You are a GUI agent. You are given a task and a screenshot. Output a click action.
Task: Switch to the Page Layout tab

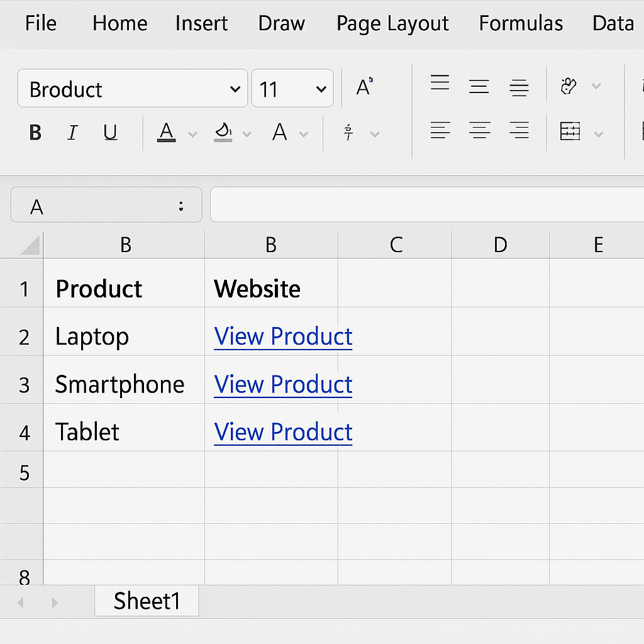(x=392, y=24)
